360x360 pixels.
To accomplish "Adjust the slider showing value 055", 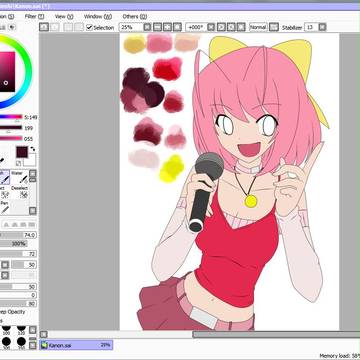I will (11, 138).
